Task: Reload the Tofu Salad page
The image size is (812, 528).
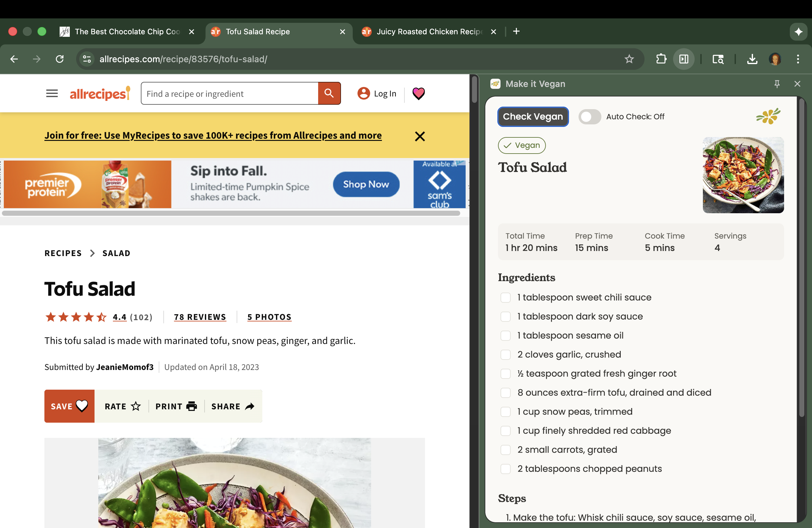Action: pyautogui.click(x=60, y=59)
